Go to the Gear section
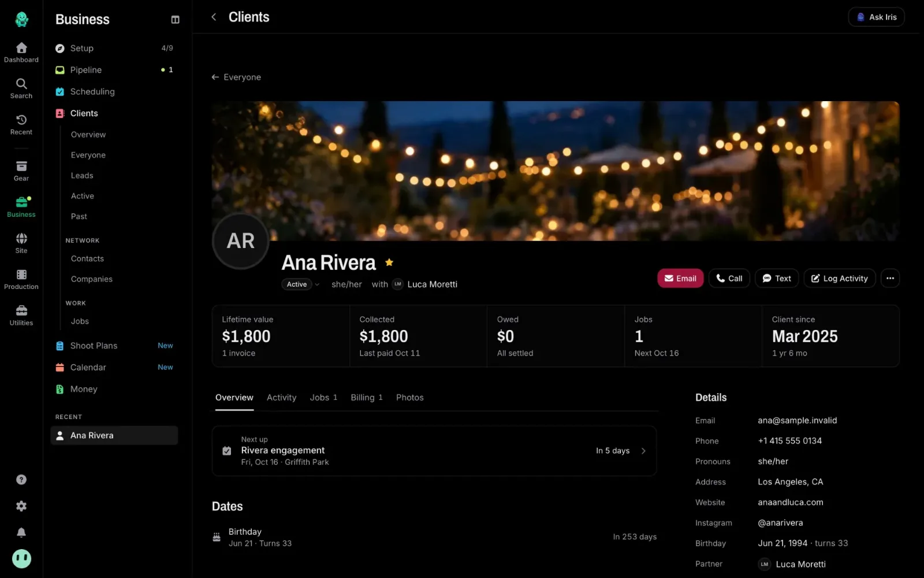 point(21,171)
